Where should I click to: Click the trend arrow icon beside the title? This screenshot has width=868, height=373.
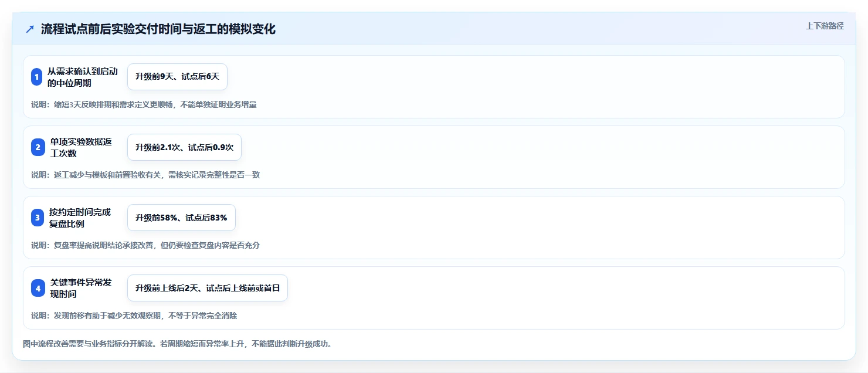pyautogui.click(x=30, y=29)
